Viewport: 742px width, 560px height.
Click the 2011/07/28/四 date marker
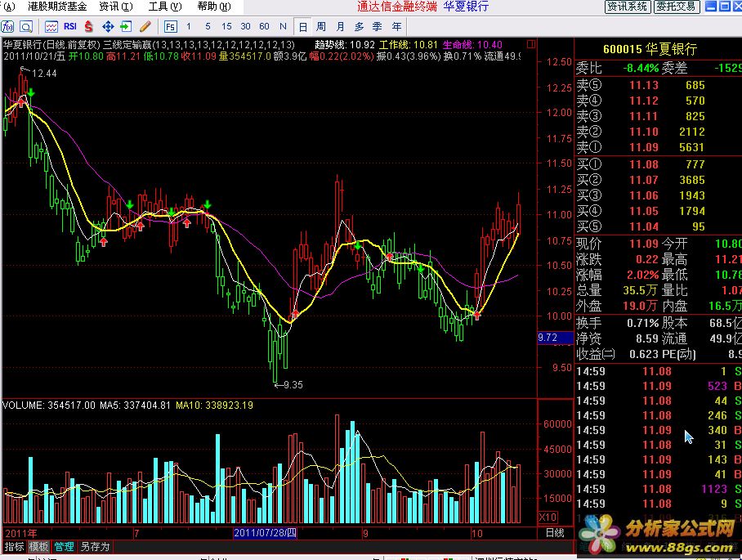point(265,533)
